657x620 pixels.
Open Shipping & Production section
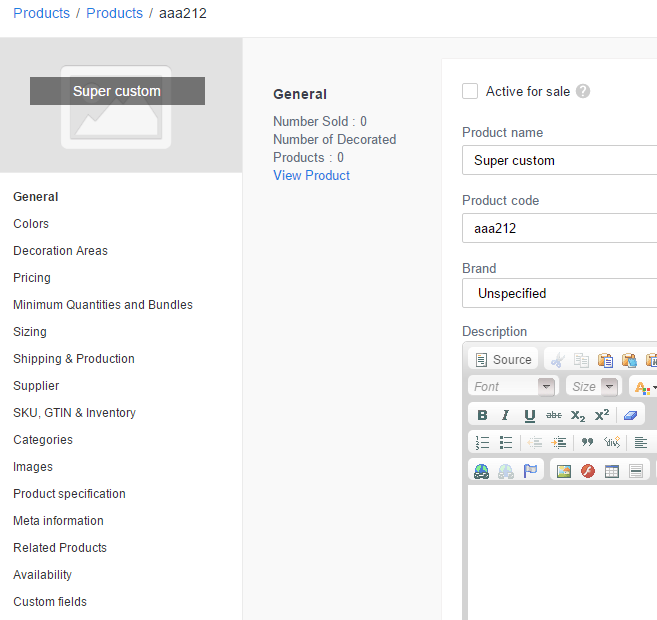[74, 359]
